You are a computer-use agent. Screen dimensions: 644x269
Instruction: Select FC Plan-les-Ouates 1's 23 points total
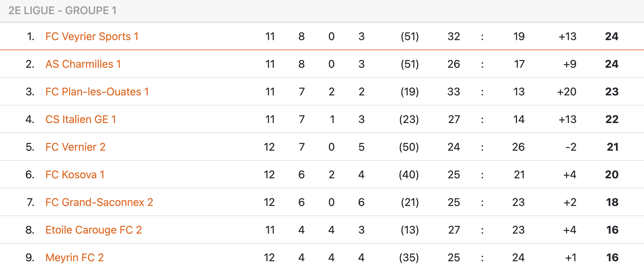(612, 92)
